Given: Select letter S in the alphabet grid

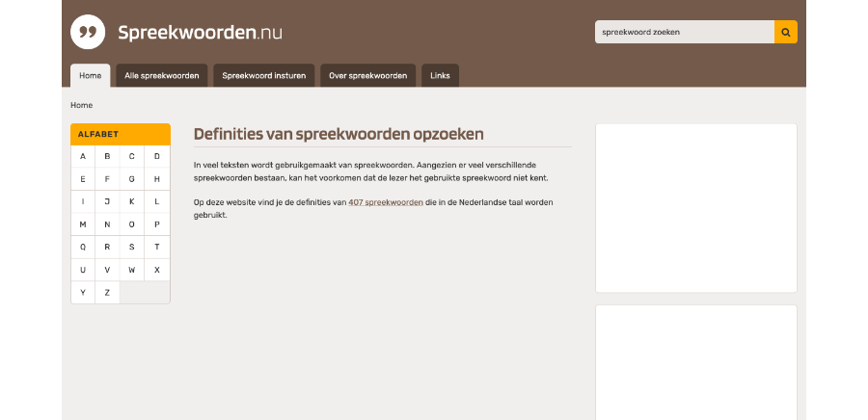Looking at the screenshot, I should [x=132, y=247].
